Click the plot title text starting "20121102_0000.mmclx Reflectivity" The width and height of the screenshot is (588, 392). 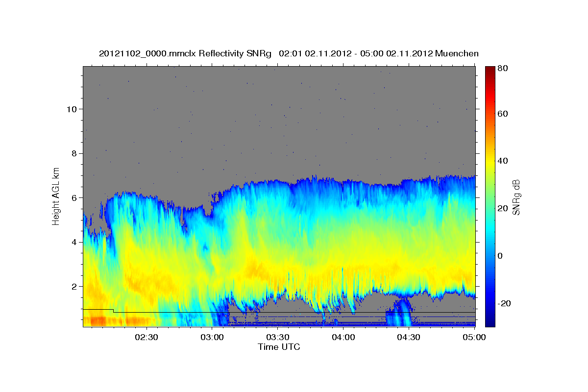(289, 53)
